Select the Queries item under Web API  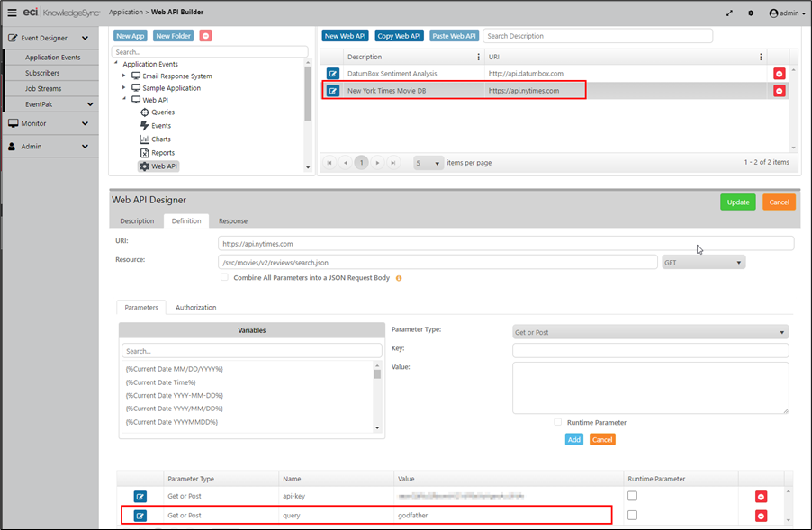[x=158, y=112]
